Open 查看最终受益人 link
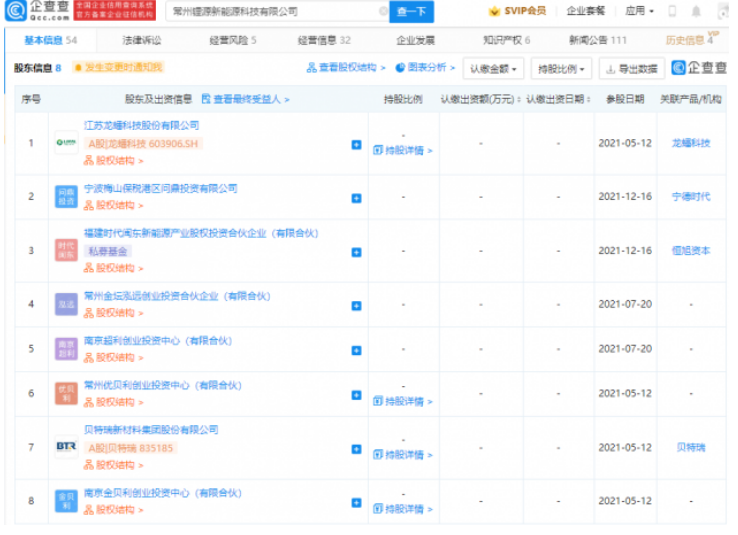Screen dimensions: 738x535 (x=245, y=99)
